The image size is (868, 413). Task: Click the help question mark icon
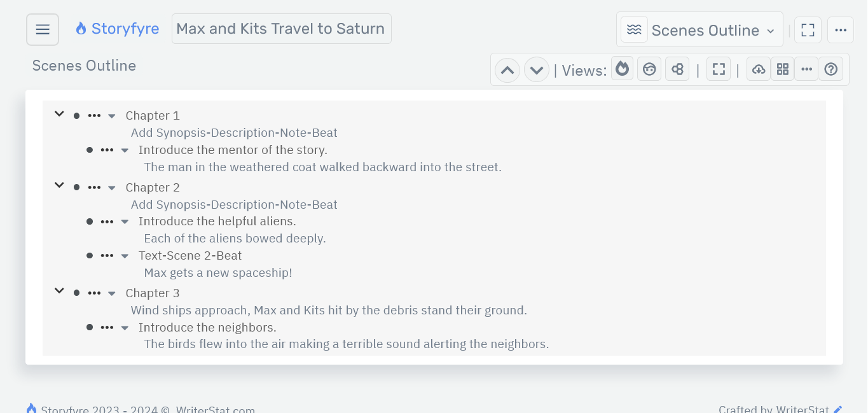[x=831, y=69]
